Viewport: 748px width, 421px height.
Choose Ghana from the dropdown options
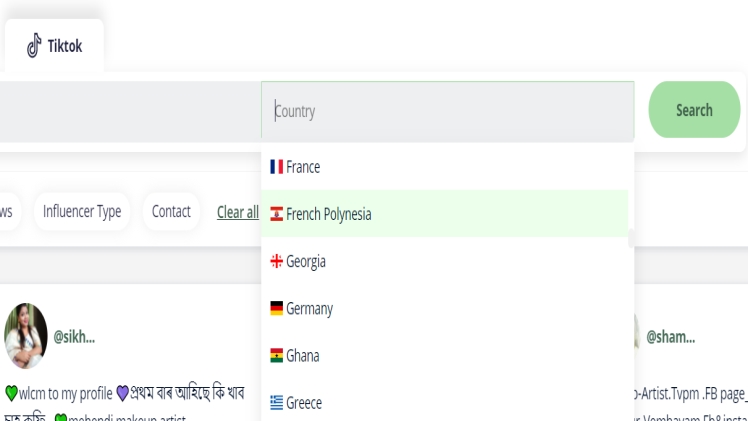click(x=302, y=355)
